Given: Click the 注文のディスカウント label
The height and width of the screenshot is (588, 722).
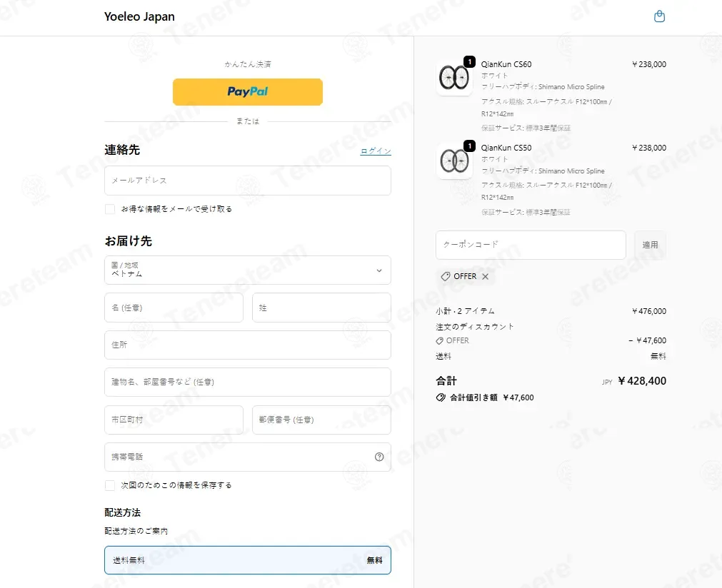Looking at the screenshot, I should tap(475, 327).
